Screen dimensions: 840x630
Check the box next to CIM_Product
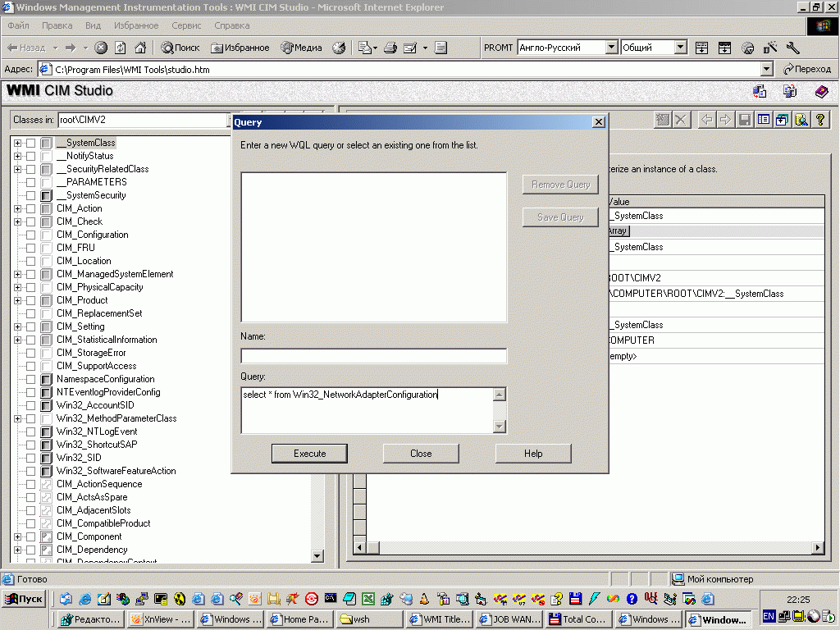pyautogui.click(x=31, y=300)
